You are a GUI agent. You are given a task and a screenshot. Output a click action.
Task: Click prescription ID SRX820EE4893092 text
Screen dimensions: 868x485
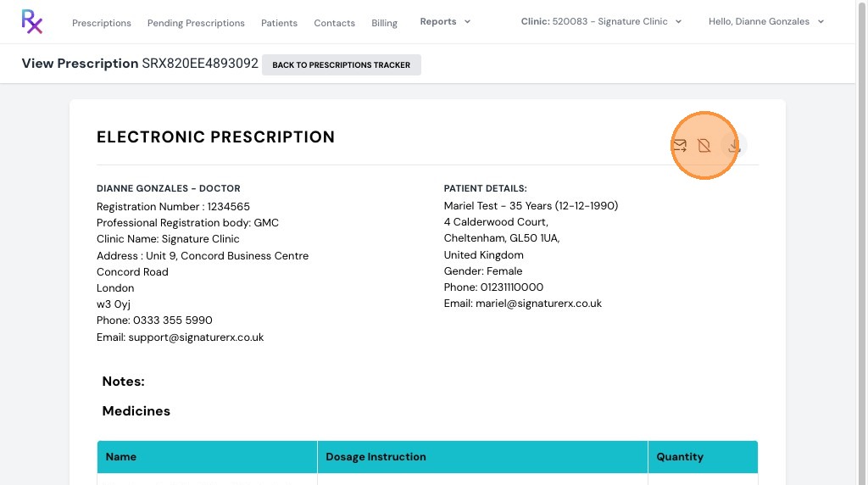click(x=200, y=63)
